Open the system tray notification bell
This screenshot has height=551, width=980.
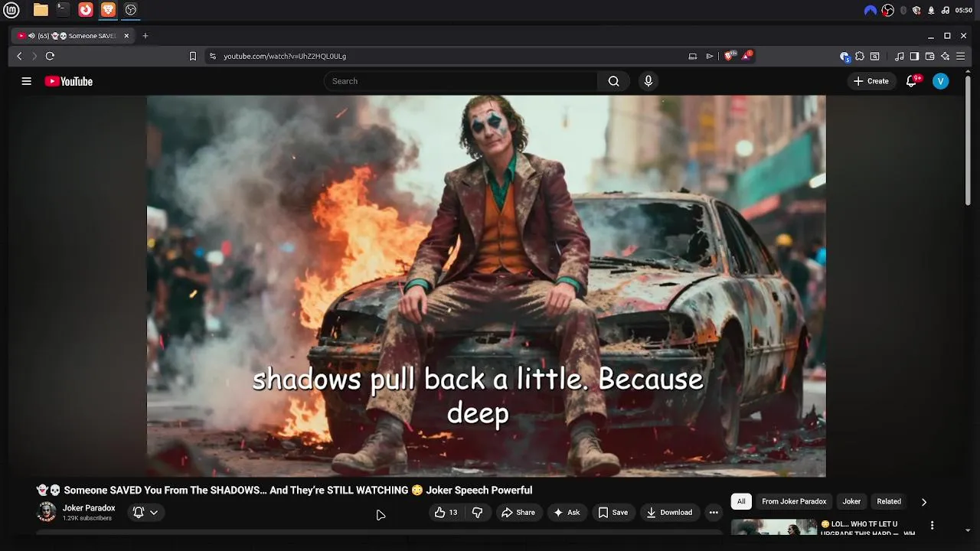click(931, 10)
